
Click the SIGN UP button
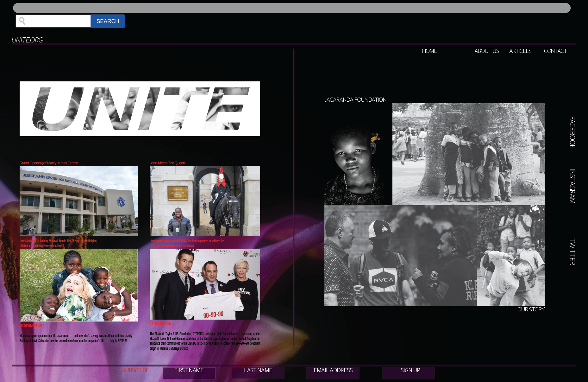click(x=409, y=373)
